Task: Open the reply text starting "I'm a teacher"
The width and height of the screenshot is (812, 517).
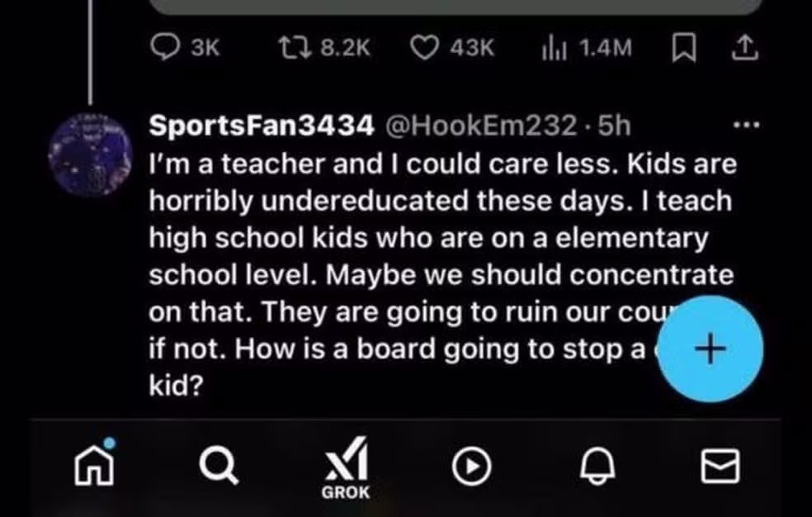Action: click(x=443, y=274)
